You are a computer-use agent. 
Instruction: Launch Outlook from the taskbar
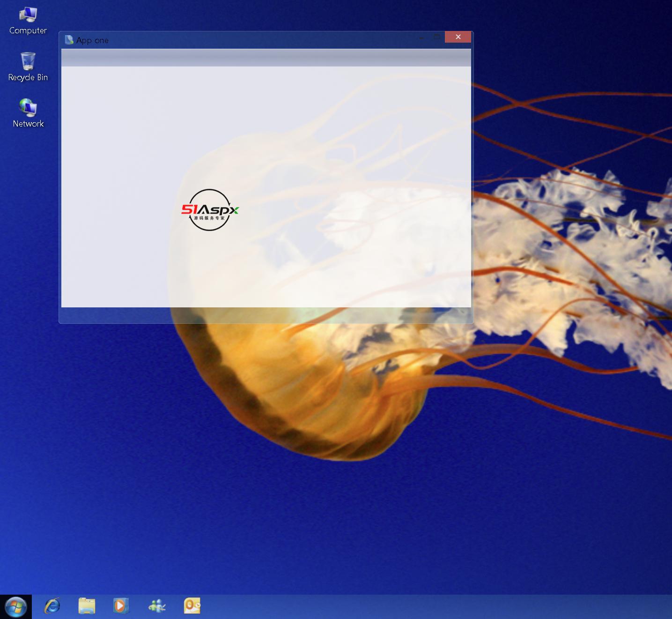tap(192, 606)
